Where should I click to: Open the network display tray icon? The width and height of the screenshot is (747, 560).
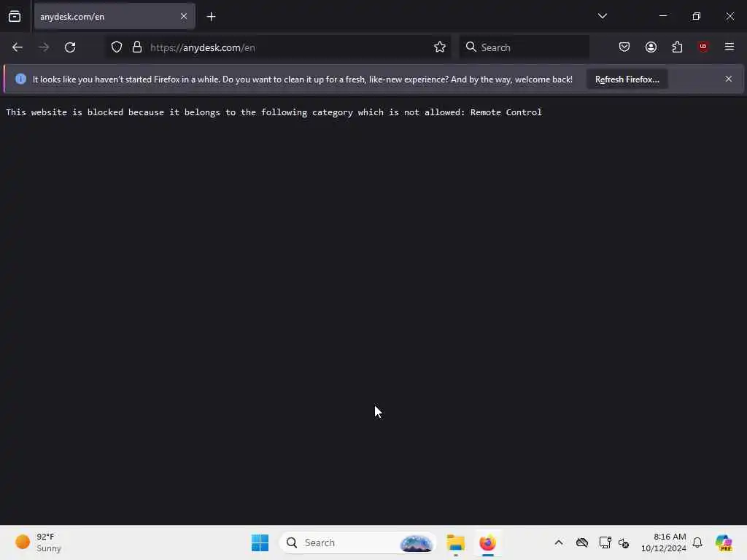coord(605,542)
